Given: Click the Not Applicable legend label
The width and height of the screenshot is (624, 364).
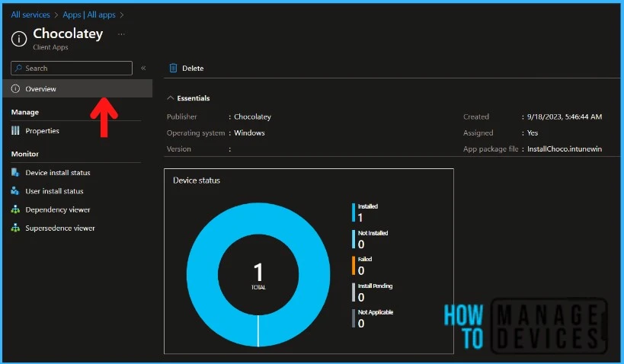Looking at the screenshot, I should 376,312.
